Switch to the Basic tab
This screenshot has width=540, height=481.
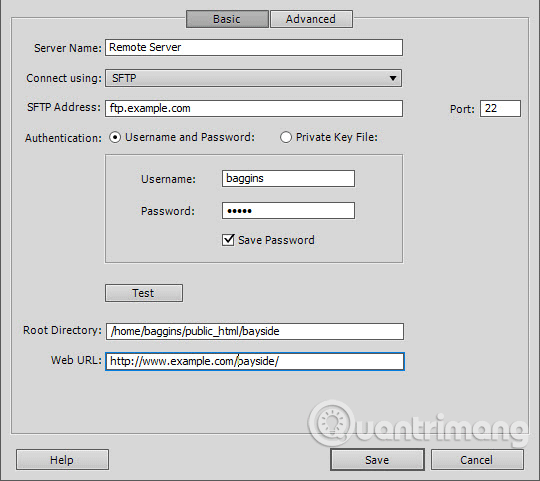pos(227,19)
